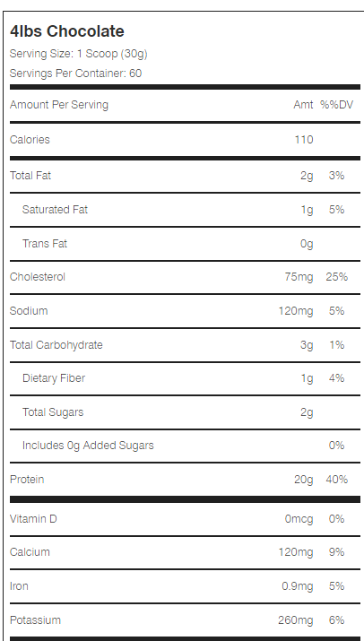Screen dimensions: 364x641
Task: Click the Calcium 120mg amount
Action: click(296, 552)
